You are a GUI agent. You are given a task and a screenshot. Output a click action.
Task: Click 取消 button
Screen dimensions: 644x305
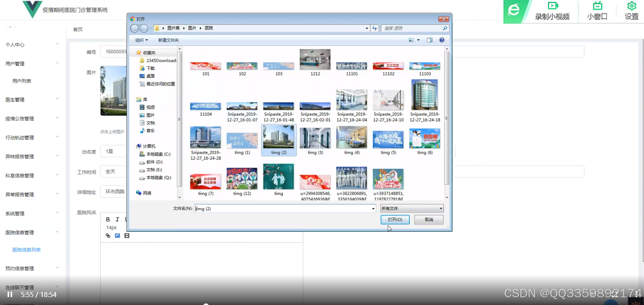point(429,219)
